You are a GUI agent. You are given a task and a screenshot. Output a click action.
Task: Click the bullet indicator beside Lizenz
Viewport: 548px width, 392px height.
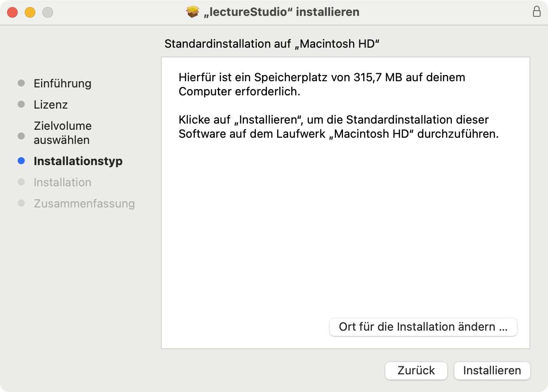click(x=21, y=104)
